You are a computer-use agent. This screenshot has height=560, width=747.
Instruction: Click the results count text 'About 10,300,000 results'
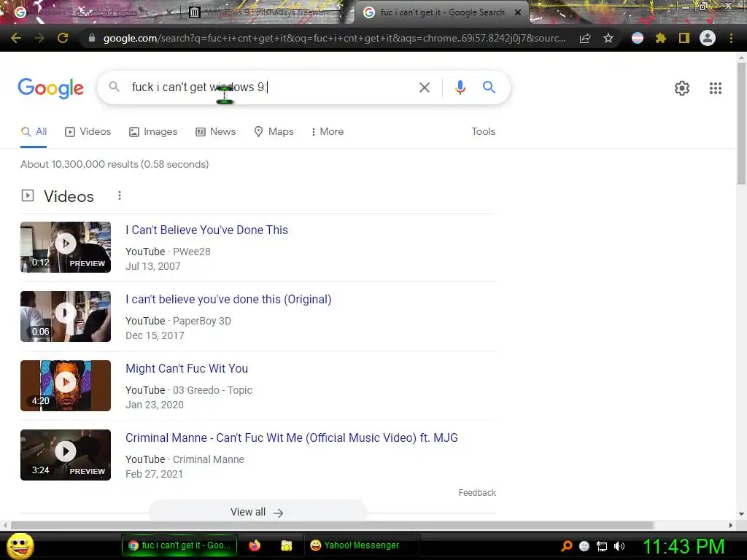(x=79, y=164)
